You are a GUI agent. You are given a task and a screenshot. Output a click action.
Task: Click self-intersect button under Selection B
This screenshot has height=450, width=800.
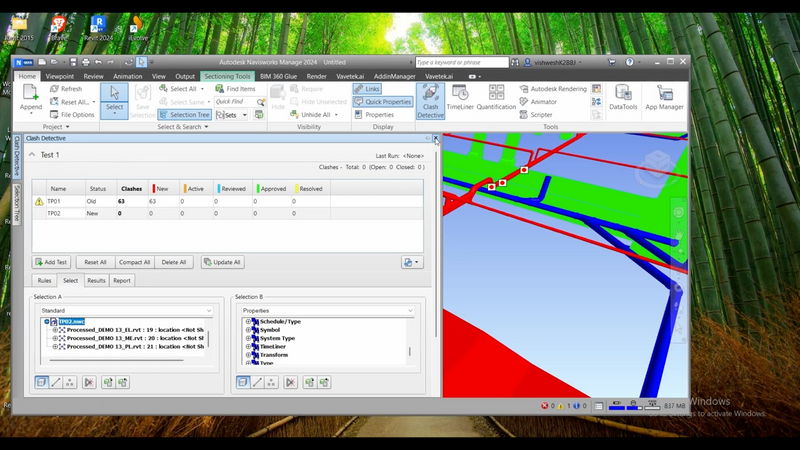pyautogui.click(x=290, y=382)
